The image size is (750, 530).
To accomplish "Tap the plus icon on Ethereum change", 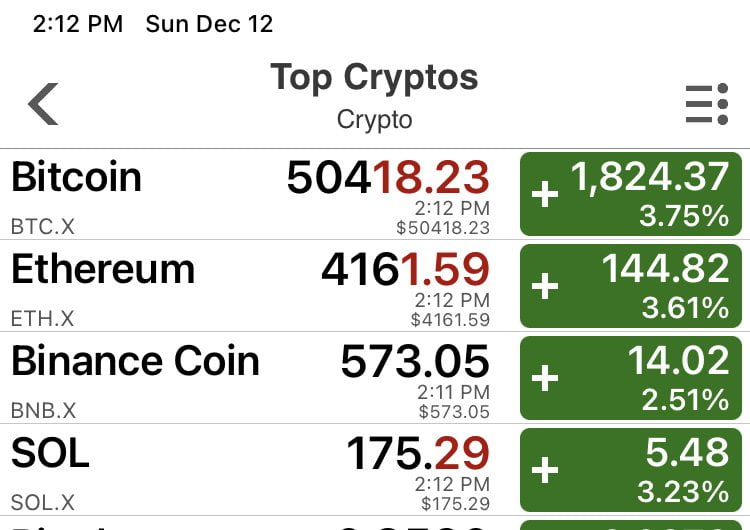I will click(x=545, y=287).
